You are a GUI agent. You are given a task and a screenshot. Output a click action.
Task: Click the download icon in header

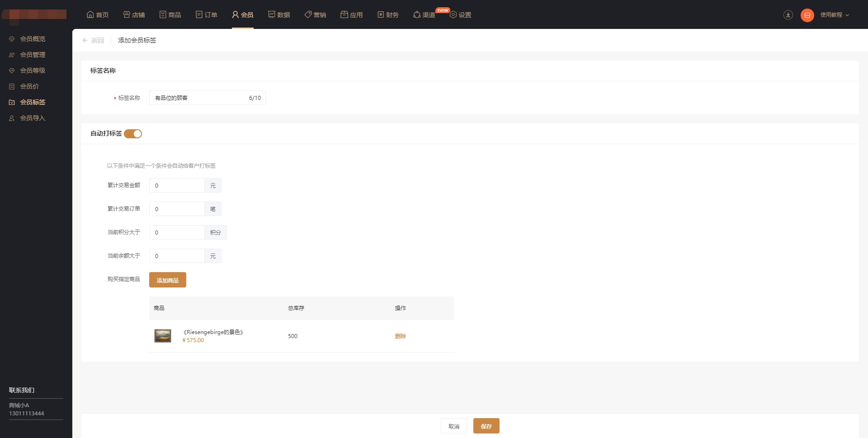coord(788,15)
